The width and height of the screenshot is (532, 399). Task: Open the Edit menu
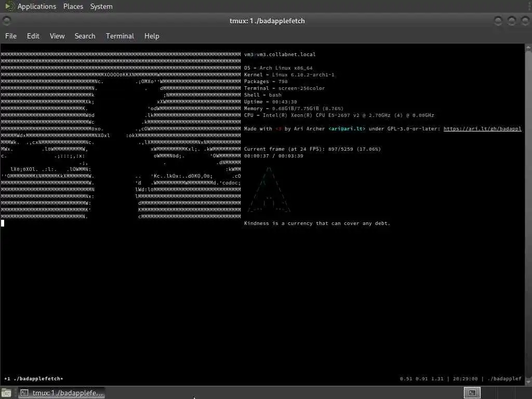[33, 36]
